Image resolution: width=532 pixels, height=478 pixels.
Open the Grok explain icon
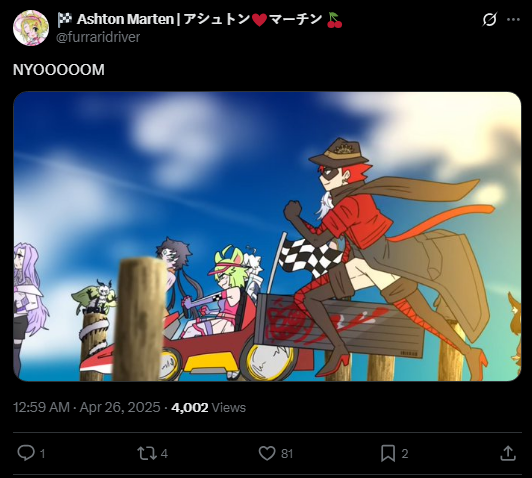click(490, 19)
